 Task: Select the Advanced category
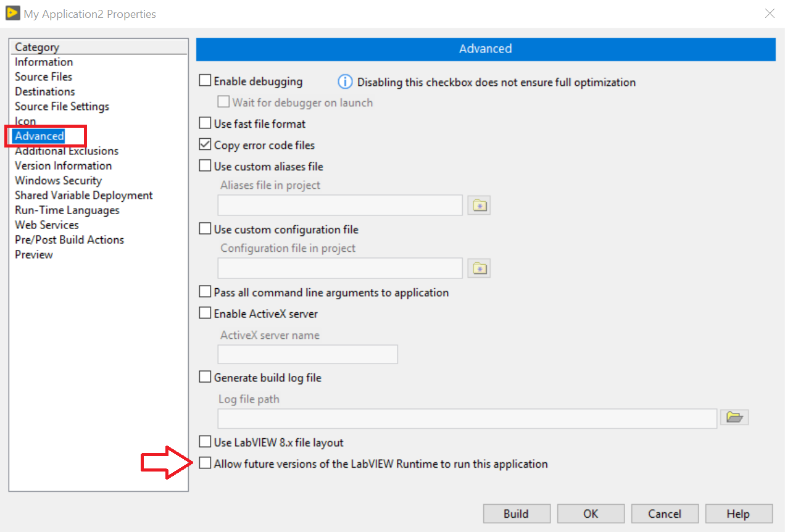pyautogui.click(x=39, y=136)
